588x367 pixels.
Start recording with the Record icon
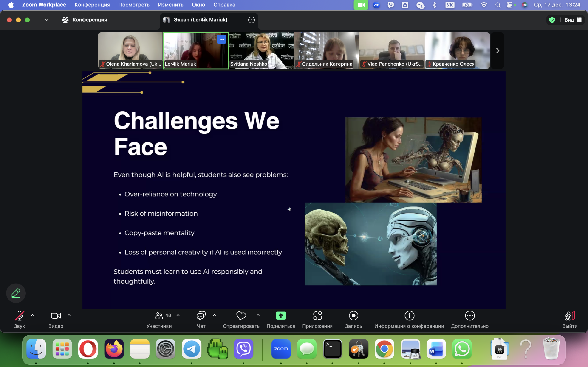pos(353,316)
